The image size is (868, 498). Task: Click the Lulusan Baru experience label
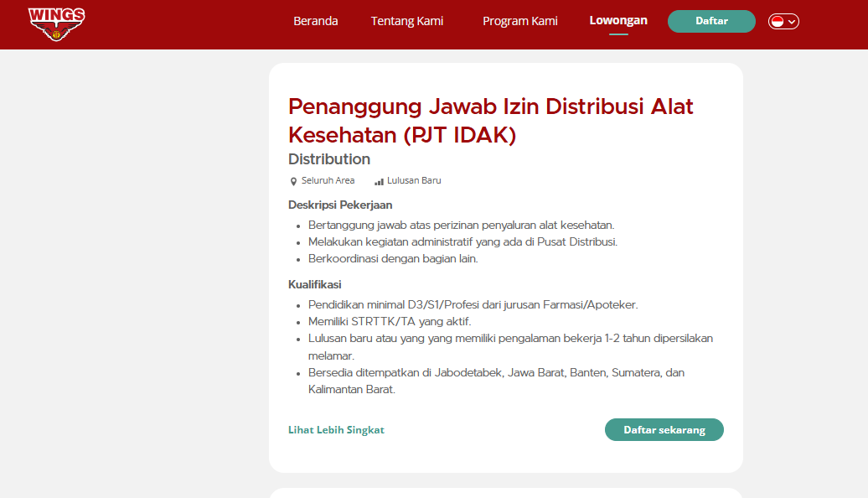[x=414, y=180]
